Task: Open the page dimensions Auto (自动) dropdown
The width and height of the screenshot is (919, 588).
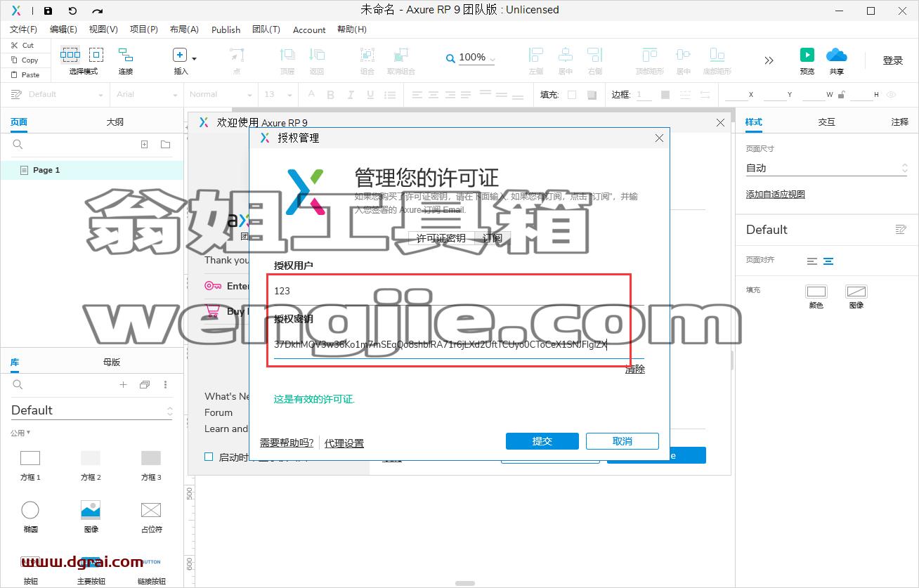Action: click(x=826, y=169)
